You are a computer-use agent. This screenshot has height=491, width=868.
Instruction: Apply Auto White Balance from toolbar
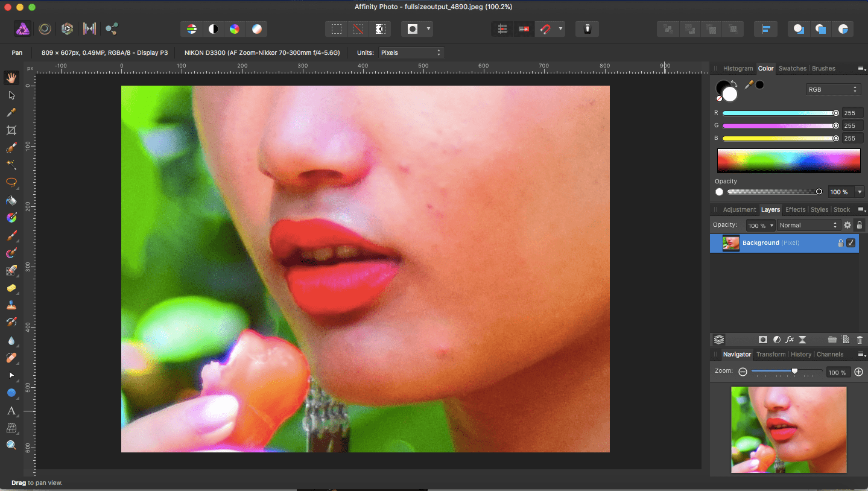point(256,29)
